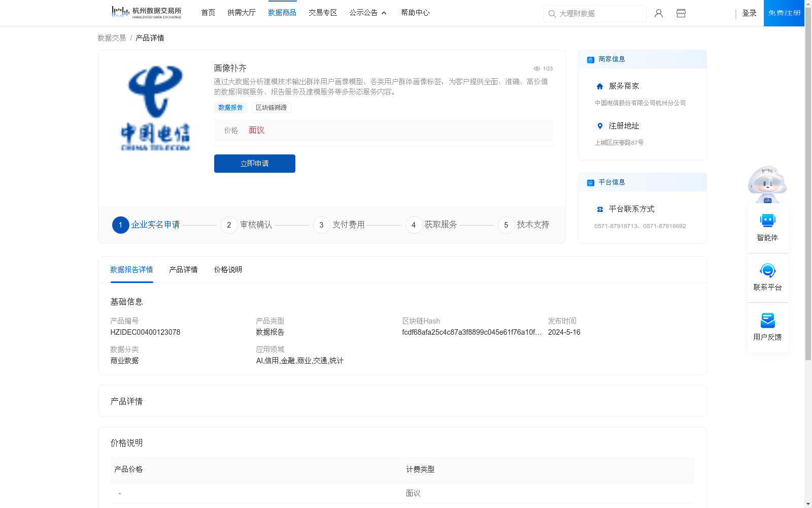This screenshot has height=508, width=812.
Task: Click 数据交易 breadcrumb link
Action: [112, 38]
